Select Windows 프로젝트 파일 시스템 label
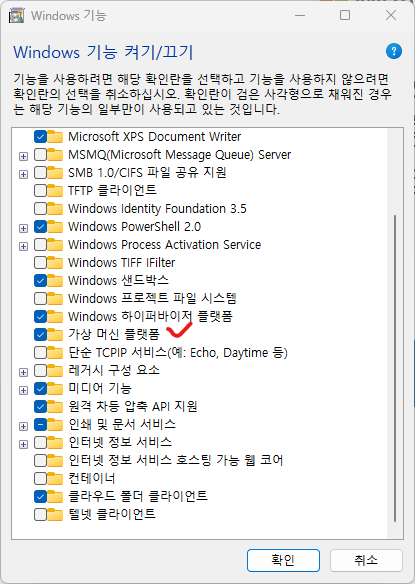415x584 pixels. click(x=152, y=298)
